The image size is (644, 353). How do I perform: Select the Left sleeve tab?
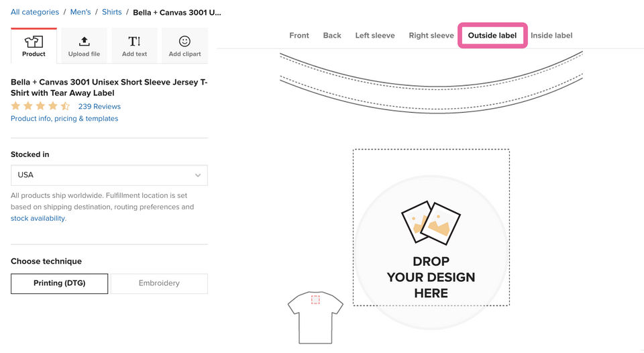[x=375, y=36]
